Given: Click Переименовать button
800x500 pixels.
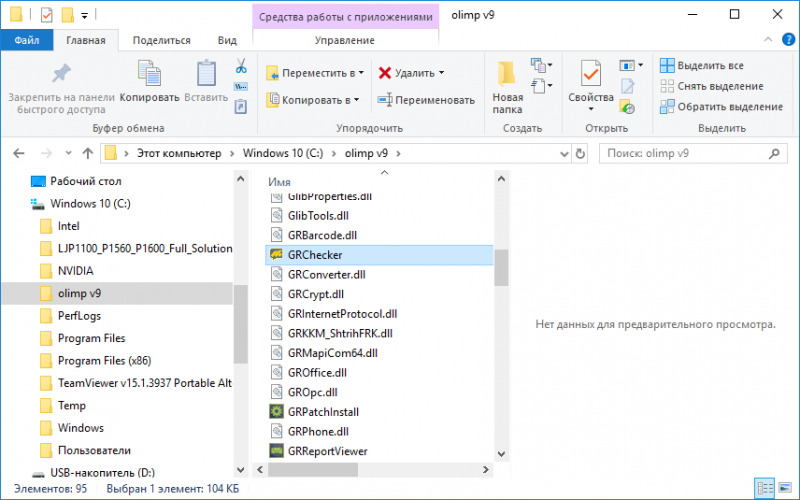Looking at the screenshot, I should (426, 100).
